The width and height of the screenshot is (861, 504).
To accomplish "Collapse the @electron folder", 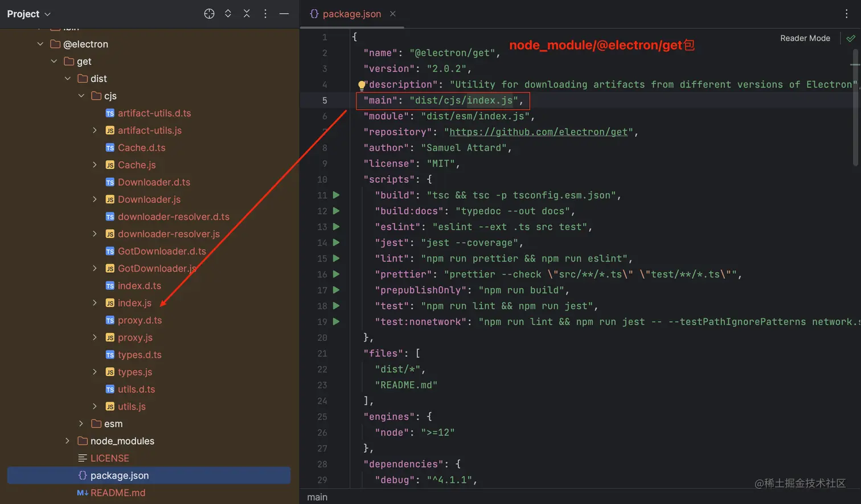I will [x=40, y=44].
